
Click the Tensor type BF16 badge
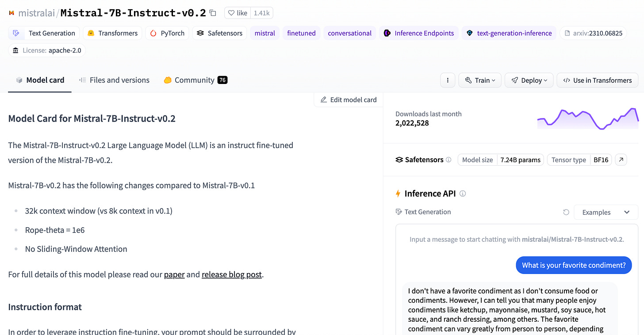[579, 160]
